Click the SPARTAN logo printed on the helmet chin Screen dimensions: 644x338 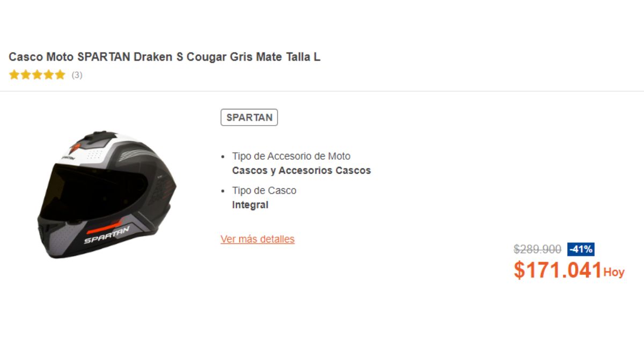pyautogui.click(x=106, y=235)
